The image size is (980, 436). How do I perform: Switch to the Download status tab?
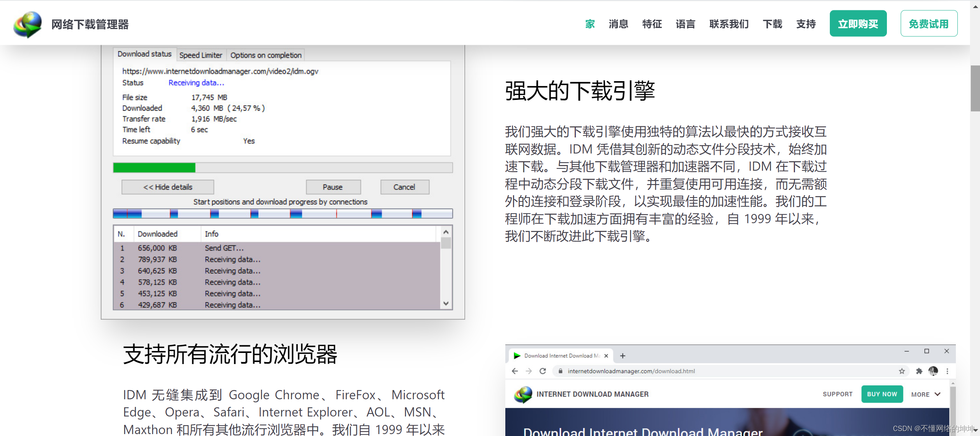[144, 54]
